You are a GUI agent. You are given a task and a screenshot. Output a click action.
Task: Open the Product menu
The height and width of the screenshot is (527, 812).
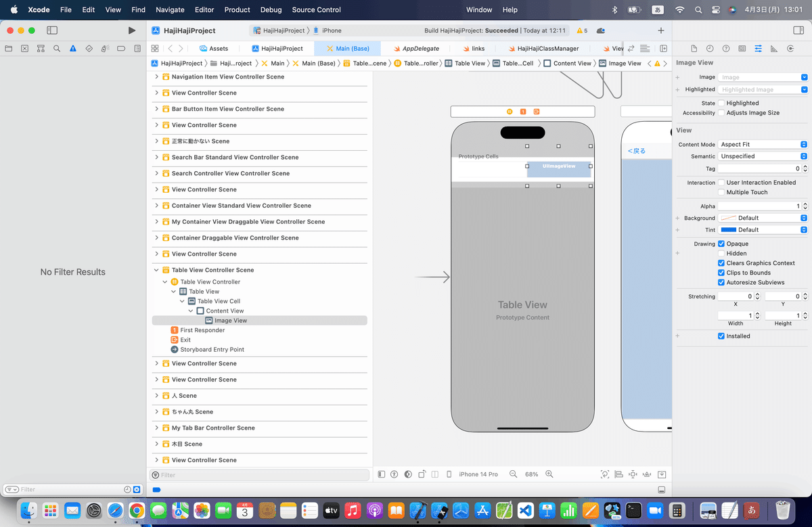coord(237,9)
